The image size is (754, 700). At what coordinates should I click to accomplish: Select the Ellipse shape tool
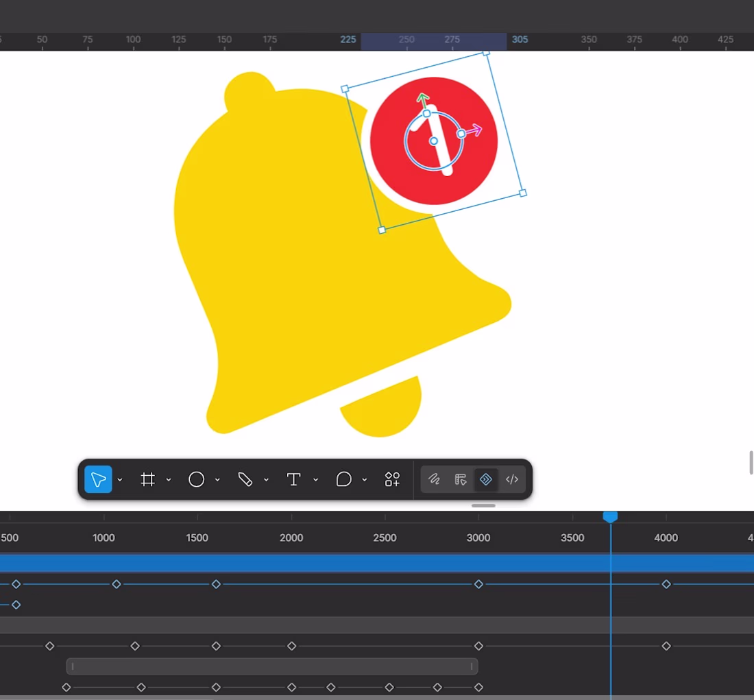point(196,479)
